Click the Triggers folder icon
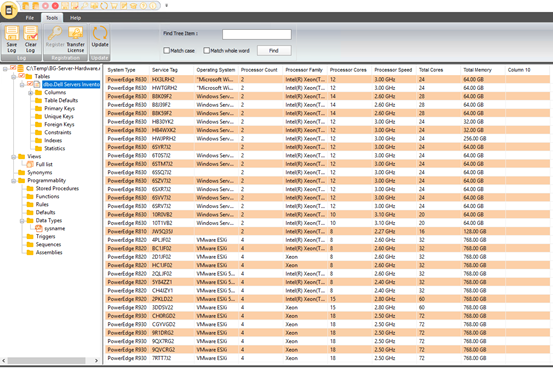The height and width of the screenshot is (368, 553). tap(30, 236)
